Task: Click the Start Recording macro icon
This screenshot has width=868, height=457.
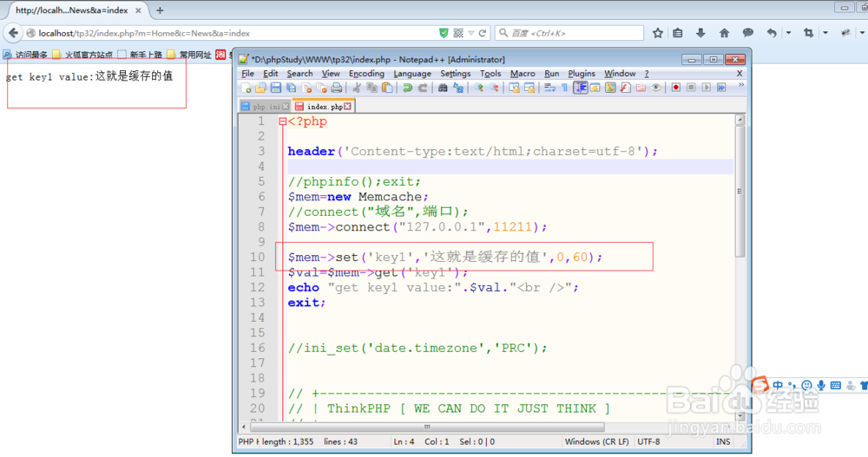Action: coord(676,88)
